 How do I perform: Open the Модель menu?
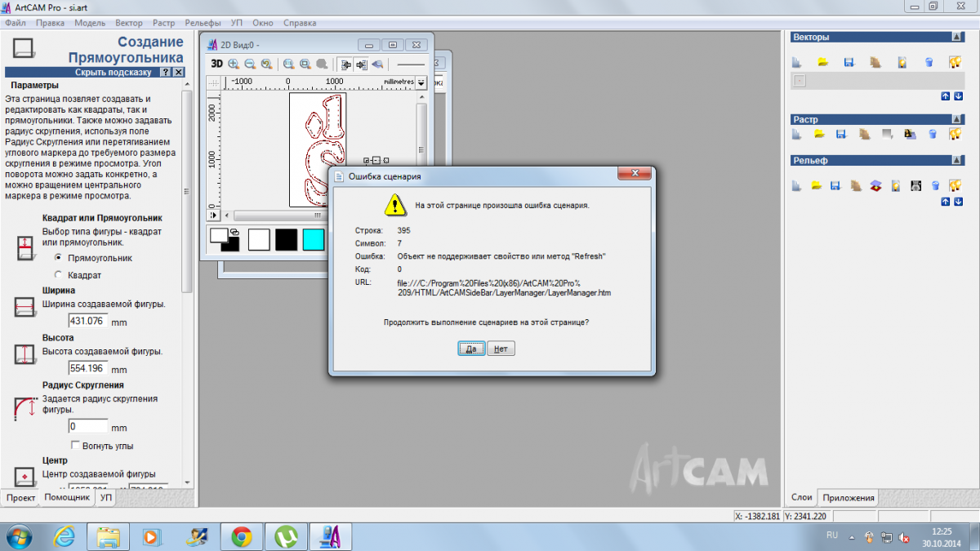90,23
